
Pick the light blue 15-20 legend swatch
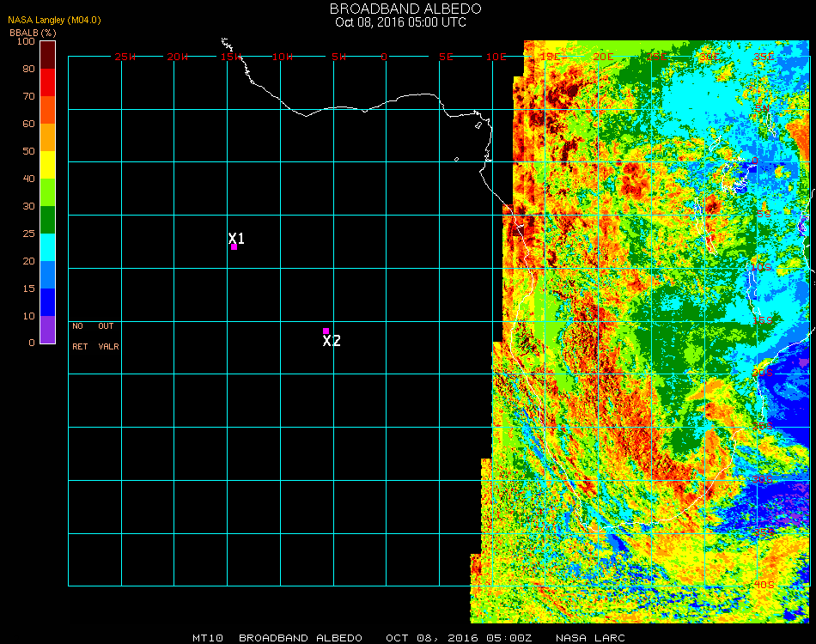coord(47,275)
